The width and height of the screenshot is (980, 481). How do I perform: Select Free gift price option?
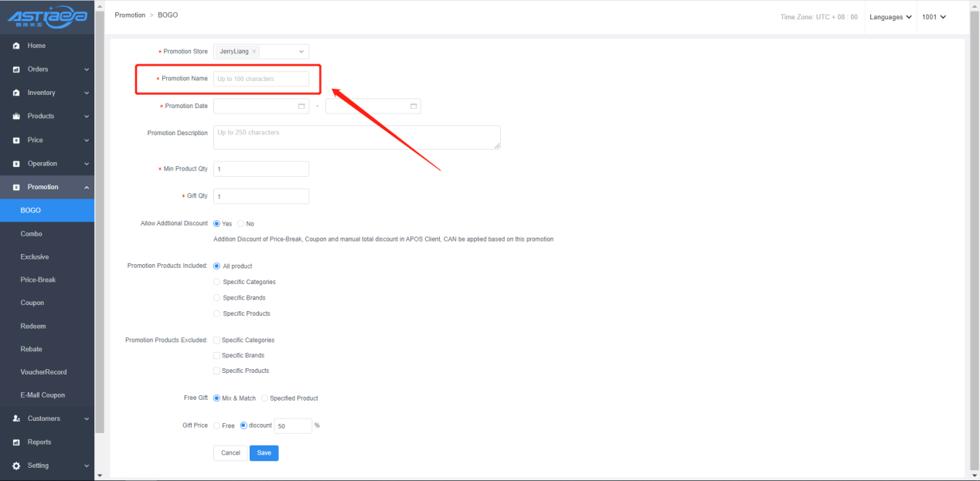tap(217, 425)
